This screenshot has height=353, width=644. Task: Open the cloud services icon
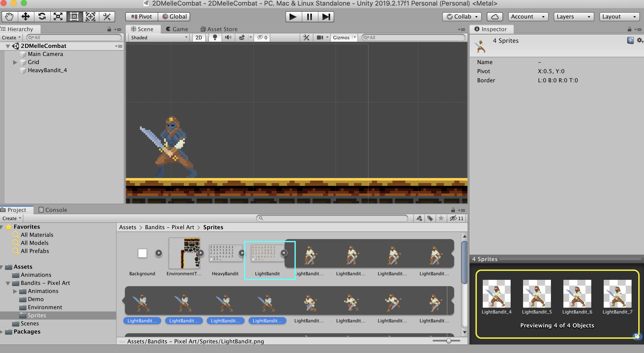[495, 17]
